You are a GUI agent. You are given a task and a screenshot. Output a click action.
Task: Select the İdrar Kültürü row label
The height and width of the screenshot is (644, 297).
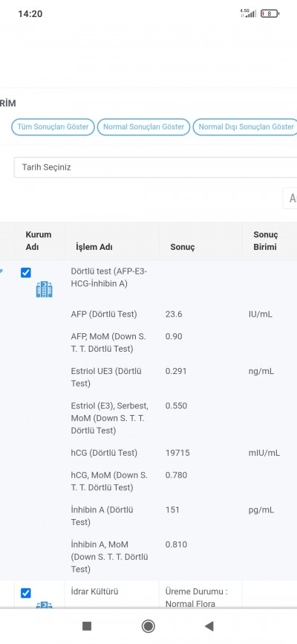coord(94,592)
